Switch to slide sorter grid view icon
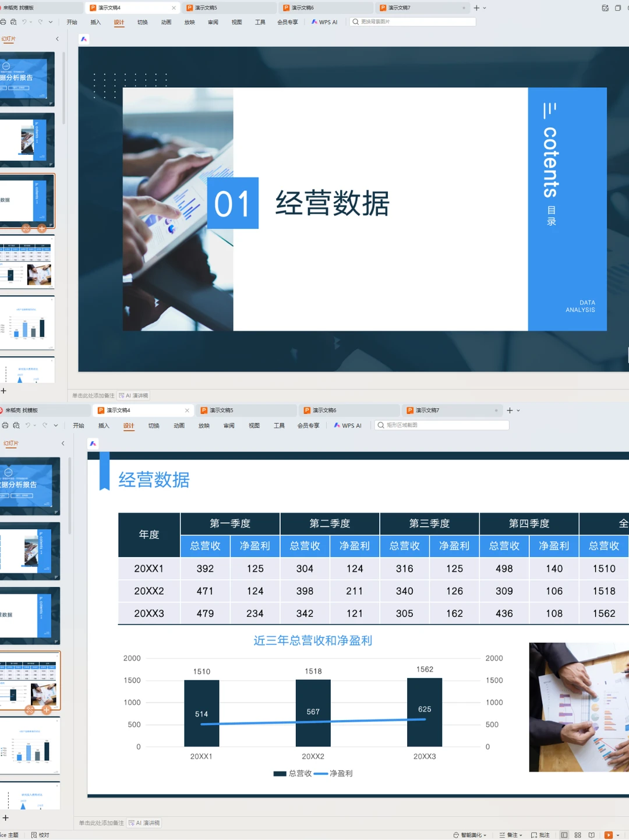Viewport: 629px width, 840px height. [578, 835]
